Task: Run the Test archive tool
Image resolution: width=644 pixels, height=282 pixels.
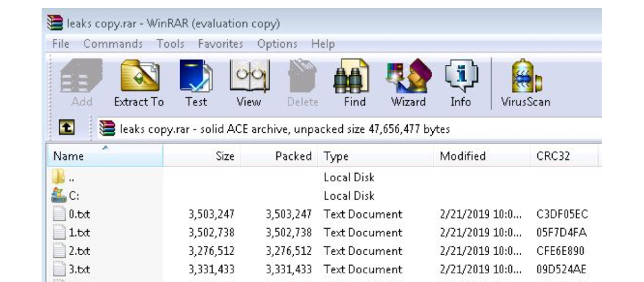Action: tap(196, 83)
